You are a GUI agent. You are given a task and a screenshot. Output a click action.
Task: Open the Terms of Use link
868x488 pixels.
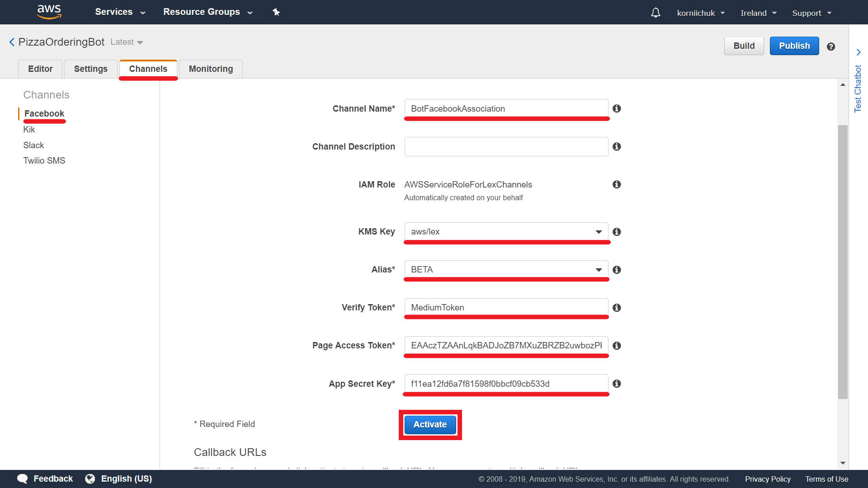[826, 479]
